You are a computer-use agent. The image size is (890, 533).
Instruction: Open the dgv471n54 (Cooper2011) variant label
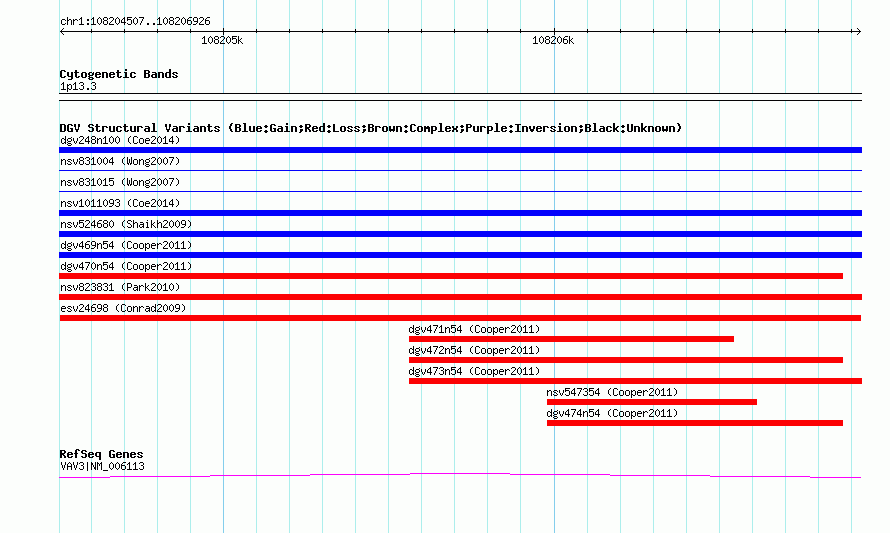point(474,329)
